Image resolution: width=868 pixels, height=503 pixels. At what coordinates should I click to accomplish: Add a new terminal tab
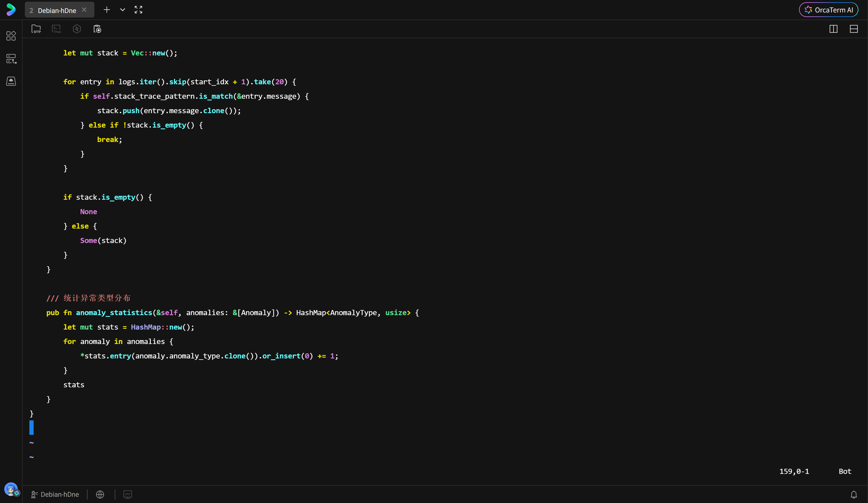pyautogui.click(x=107, y=10)
